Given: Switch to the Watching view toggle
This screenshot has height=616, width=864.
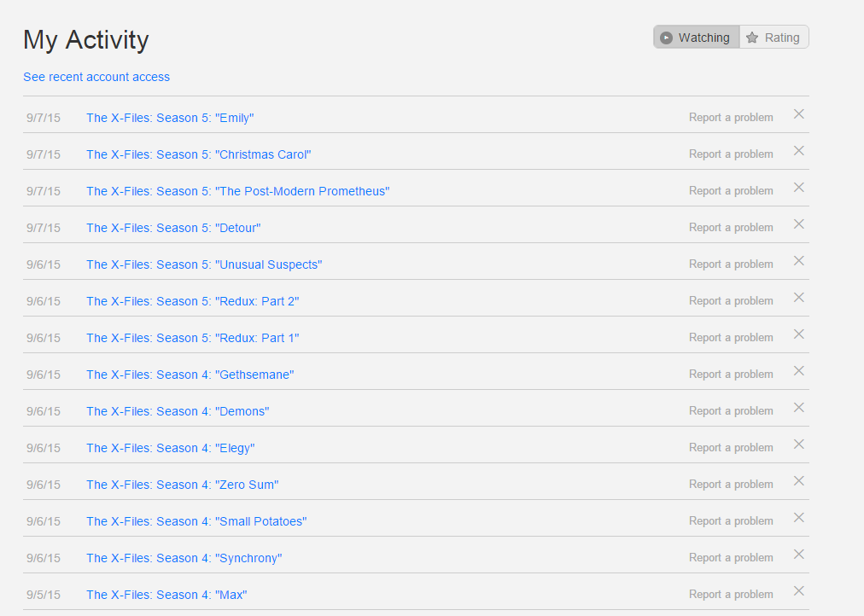Looking at the screenshot, I should [696, 38].
